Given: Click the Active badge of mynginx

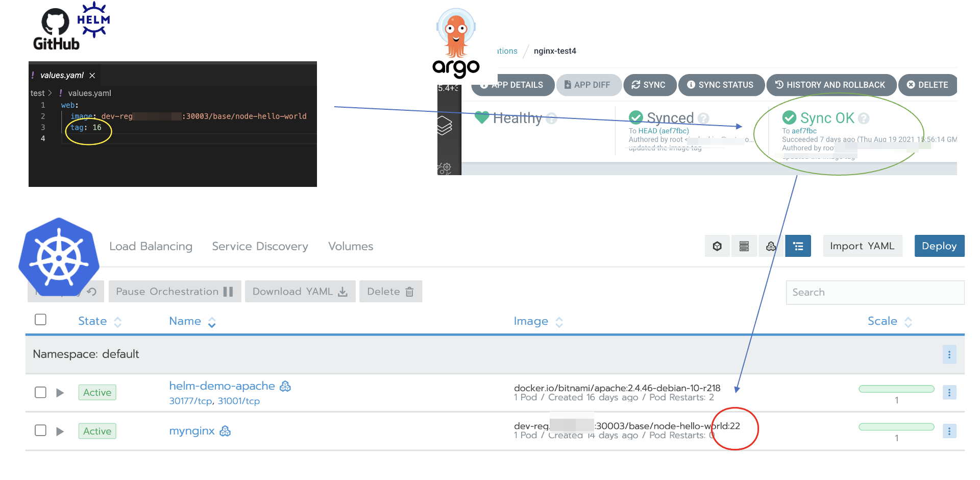Looking at the screenshot, I should (x=97, y=431).
